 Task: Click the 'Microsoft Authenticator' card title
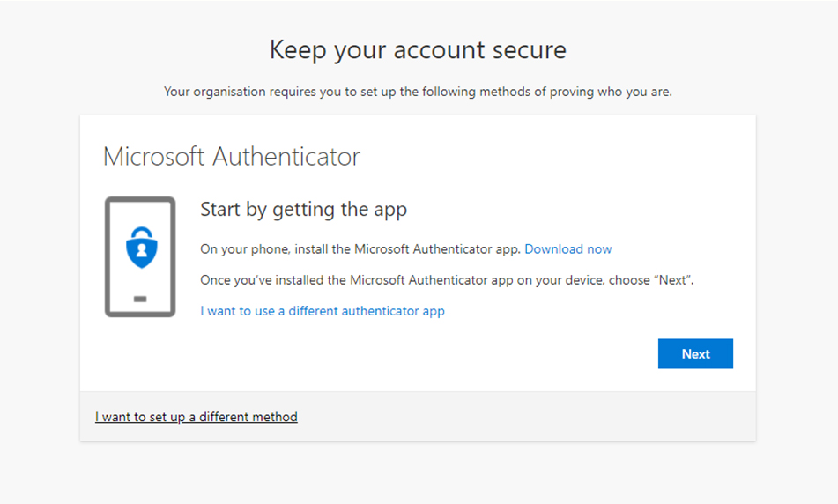pyautogui.click(x=232, y=157)
